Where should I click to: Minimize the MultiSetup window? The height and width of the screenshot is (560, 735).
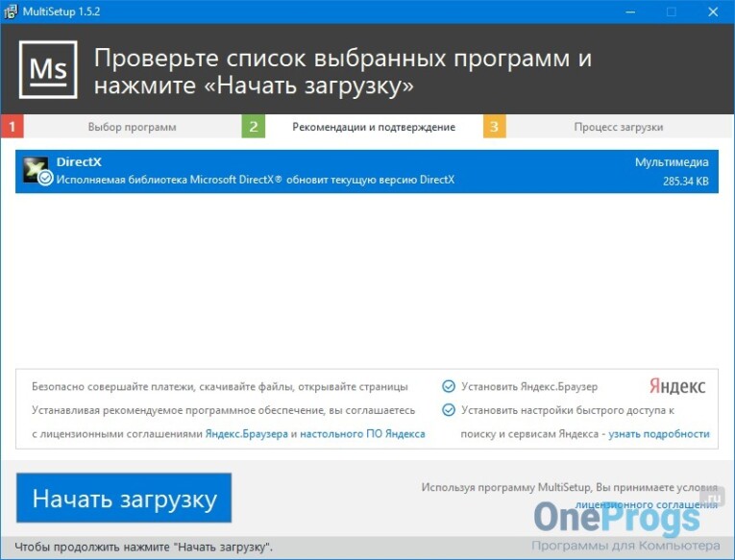[630, 12]
